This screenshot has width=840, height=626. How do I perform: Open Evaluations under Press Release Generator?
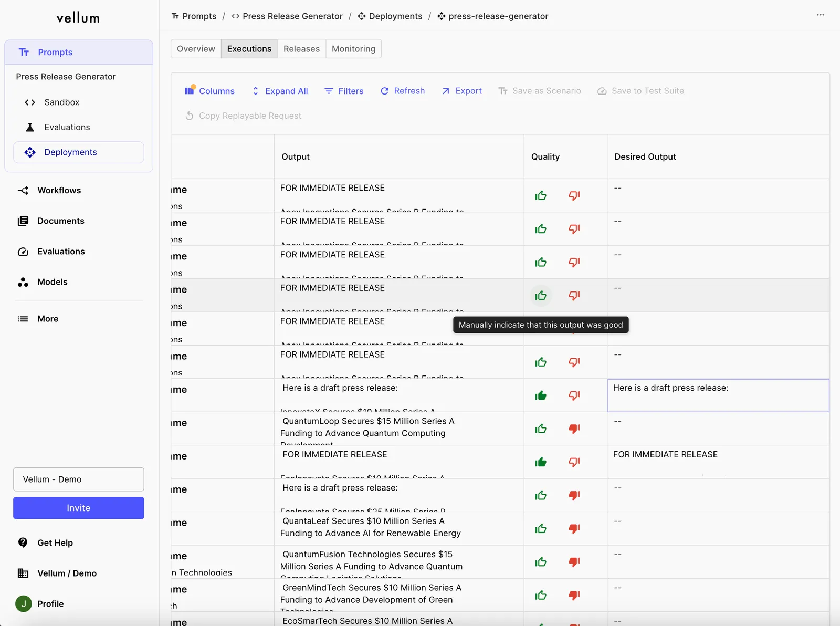tap(67, 127)
